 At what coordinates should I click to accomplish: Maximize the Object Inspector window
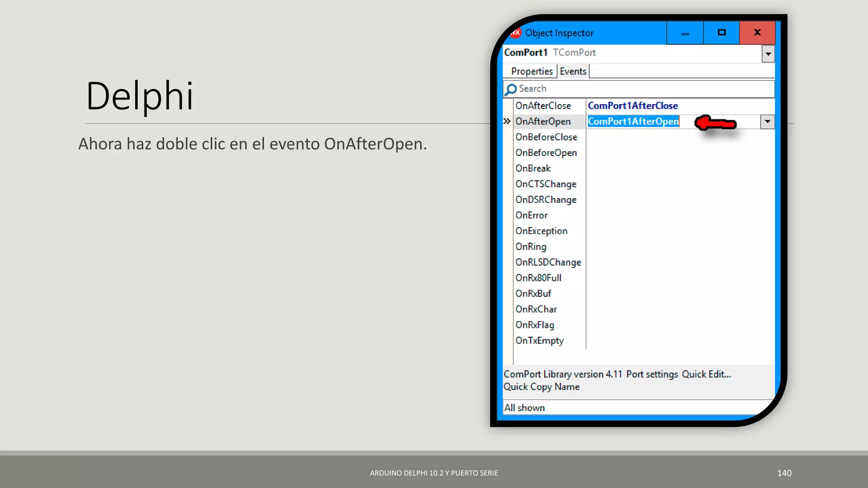[x=721, y=33]
